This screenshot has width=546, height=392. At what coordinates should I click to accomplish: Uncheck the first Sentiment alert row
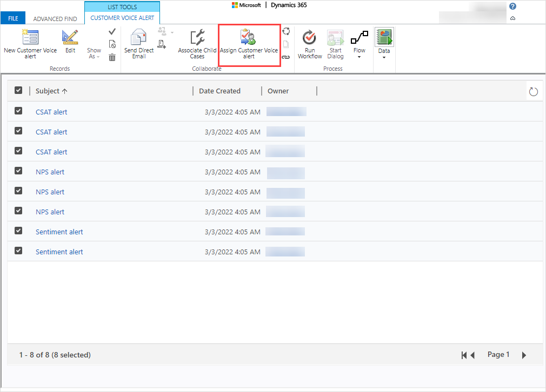(18, 231)
